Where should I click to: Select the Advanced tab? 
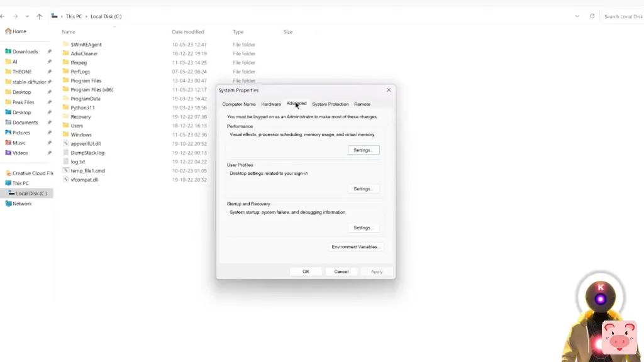coord(297,104)
